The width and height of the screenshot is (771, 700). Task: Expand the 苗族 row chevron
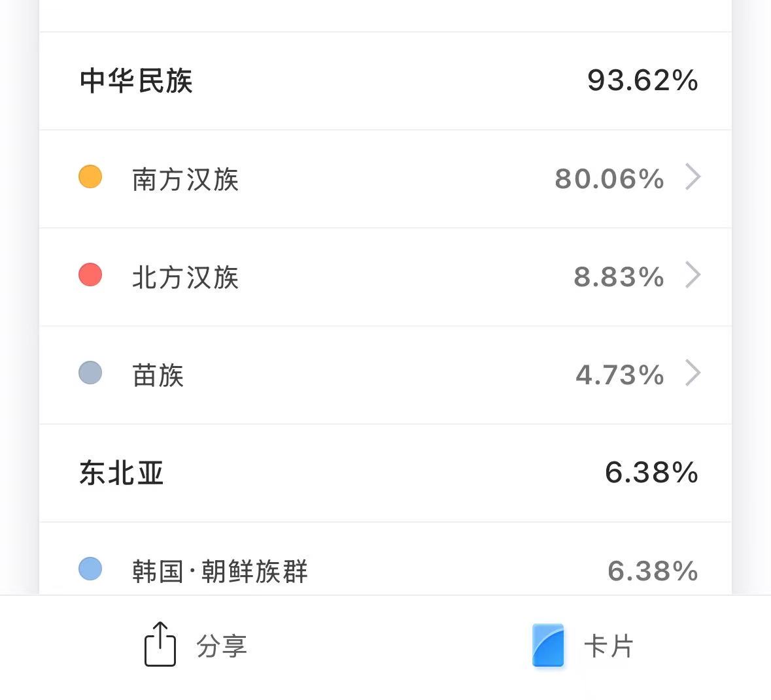693,373
